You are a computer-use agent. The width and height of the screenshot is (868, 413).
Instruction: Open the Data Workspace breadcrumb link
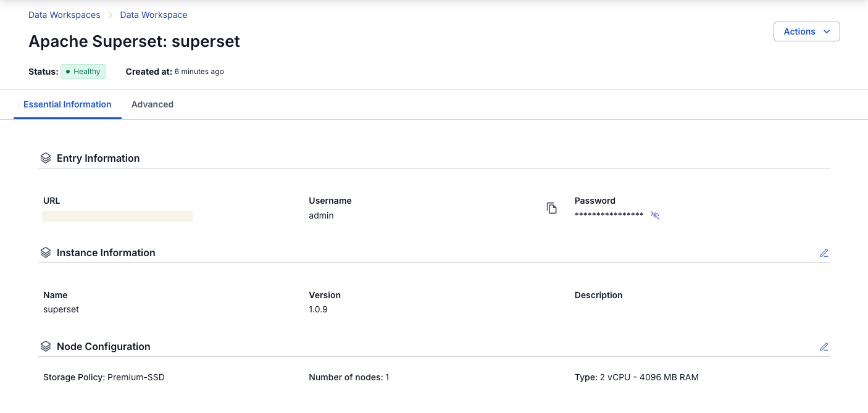point(154,15)
